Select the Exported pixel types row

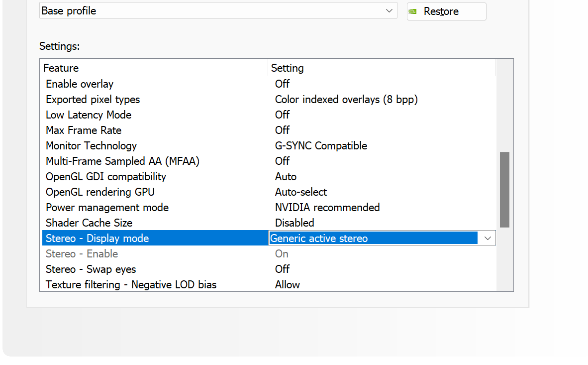click(x=269, y=100)
